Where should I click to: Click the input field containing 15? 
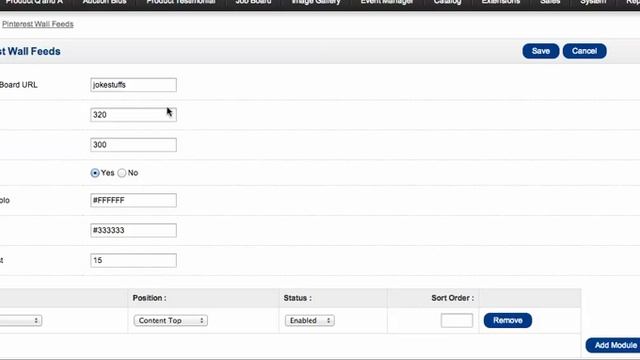pyautogui.click(x=133, y=260)
